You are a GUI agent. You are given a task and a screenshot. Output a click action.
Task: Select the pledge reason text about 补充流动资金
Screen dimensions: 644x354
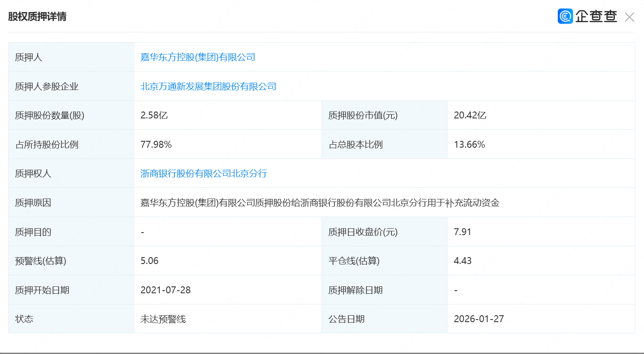320,203
